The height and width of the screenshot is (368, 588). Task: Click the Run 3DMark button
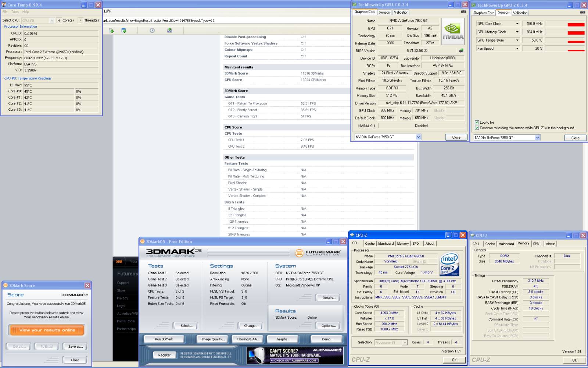pos(164,339)
